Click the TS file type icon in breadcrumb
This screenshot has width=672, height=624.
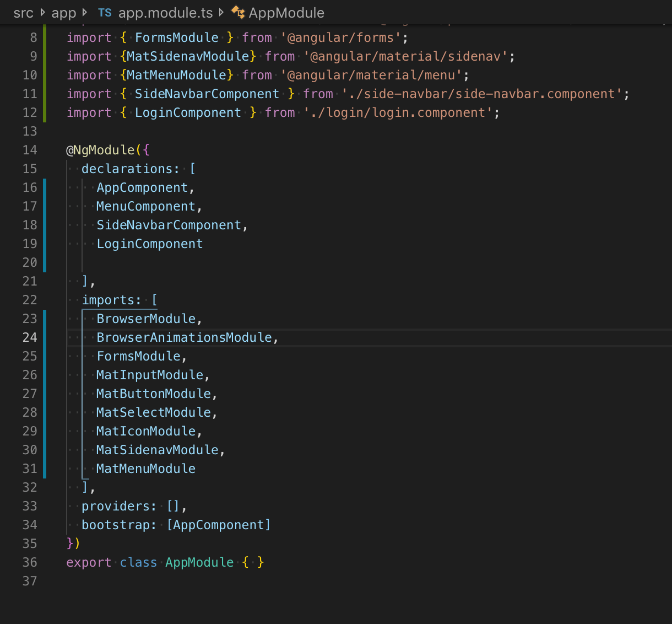click(105, 12)
